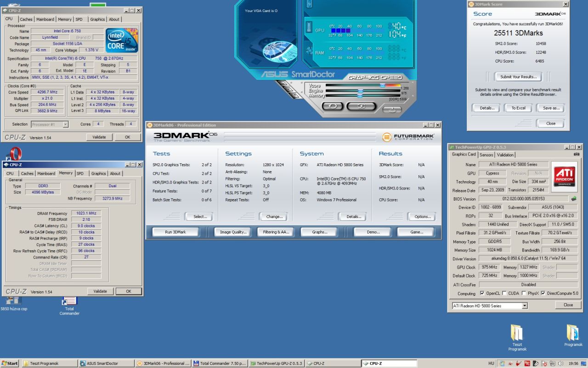Image resolution: width=588 pixels, height=368 pixels.
Task: Switch to Mainboard tab in top CPU-Z
Action: tap(45, 19)
